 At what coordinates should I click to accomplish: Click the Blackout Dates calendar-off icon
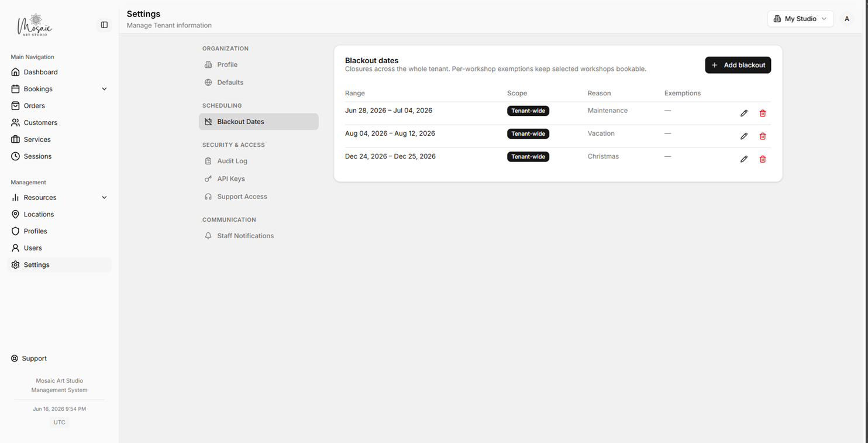coord(208,122)
